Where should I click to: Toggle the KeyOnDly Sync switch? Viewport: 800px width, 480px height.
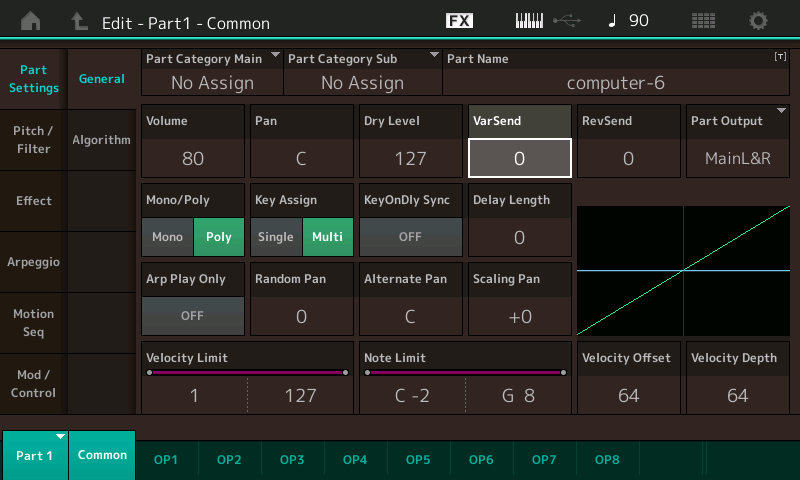(x=410, y=237)
